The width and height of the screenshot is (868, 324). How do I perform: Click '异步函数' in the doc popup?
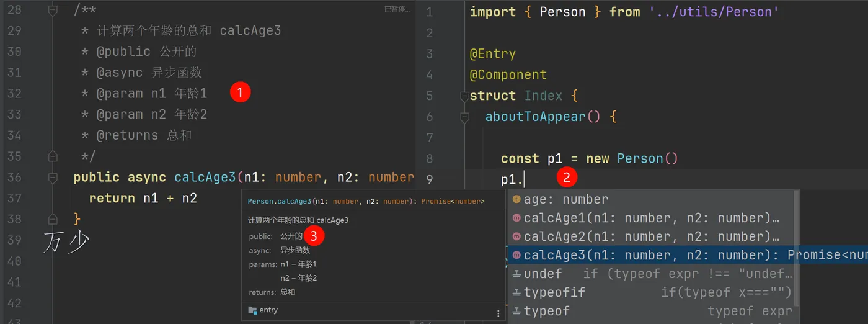(x=295, y=250)
